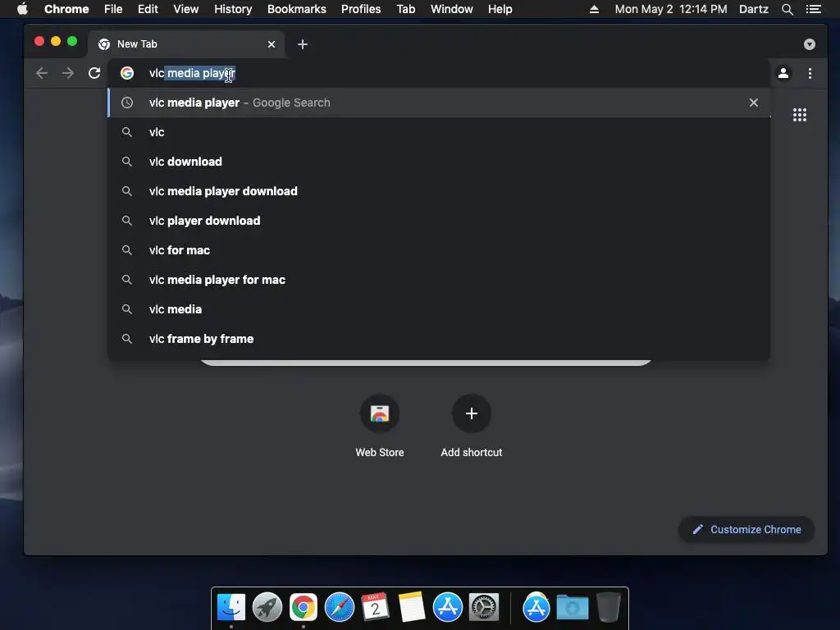The height and width of the screenshot is (630, 840).
Task: Click the clock history icon in first suggestion
Action: 127,103
